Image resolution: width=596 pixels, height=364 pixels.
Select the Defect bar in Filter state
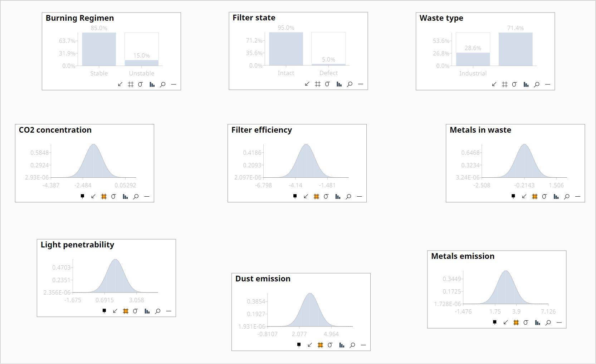point(328,64)
